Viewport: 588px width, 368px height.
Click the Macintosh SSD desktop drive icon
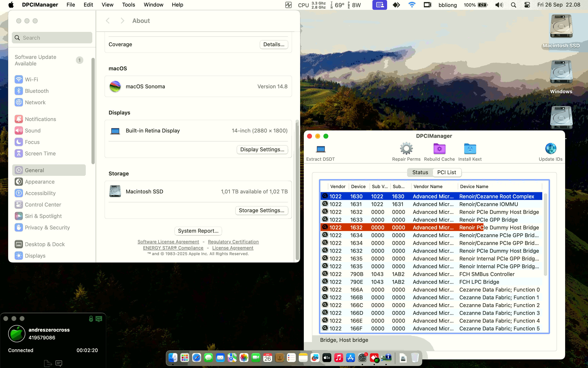click(561, 26)
